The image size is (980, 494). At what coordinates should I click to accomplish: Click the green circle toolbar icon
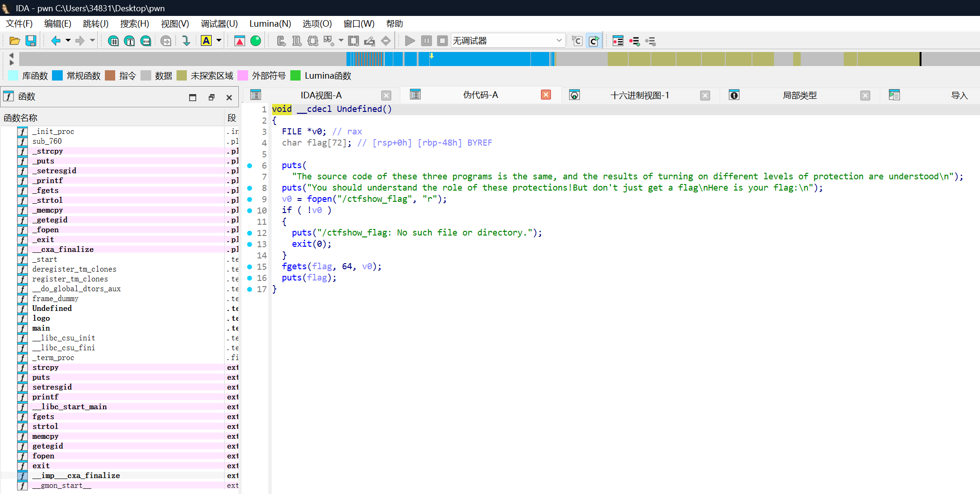click(256, 41)
